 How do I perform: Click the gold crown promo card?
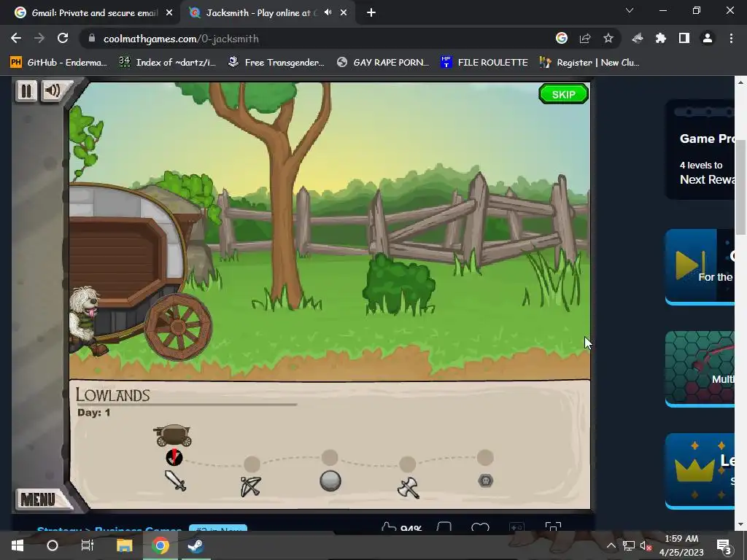point(700,471)
